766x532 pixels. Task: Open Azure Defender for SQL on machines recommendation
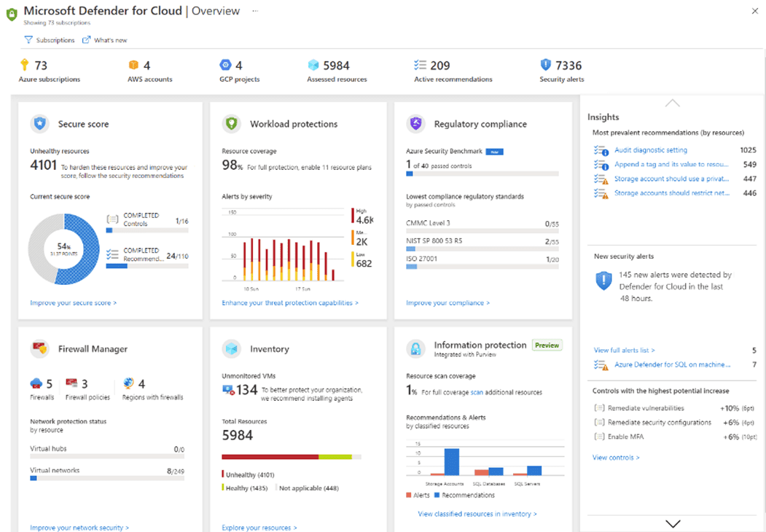(673, 364)
